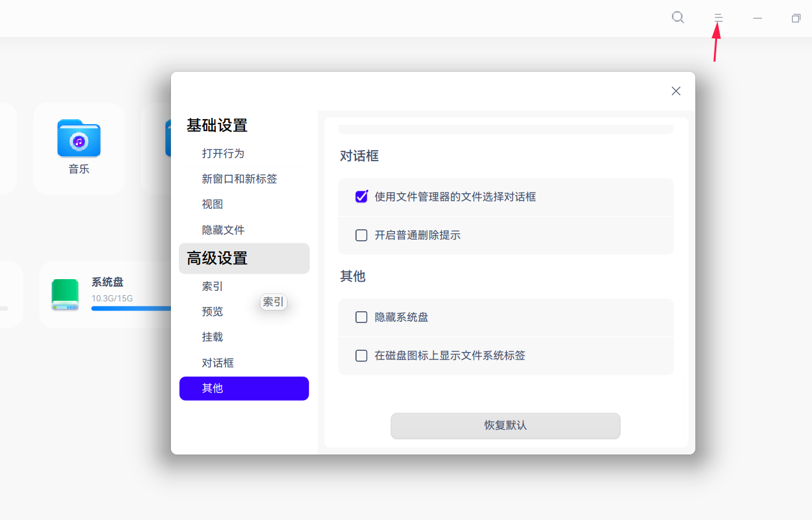The image size is (812, 520).
Task: Open the 预览 settings section
Action: pos(244,312)
